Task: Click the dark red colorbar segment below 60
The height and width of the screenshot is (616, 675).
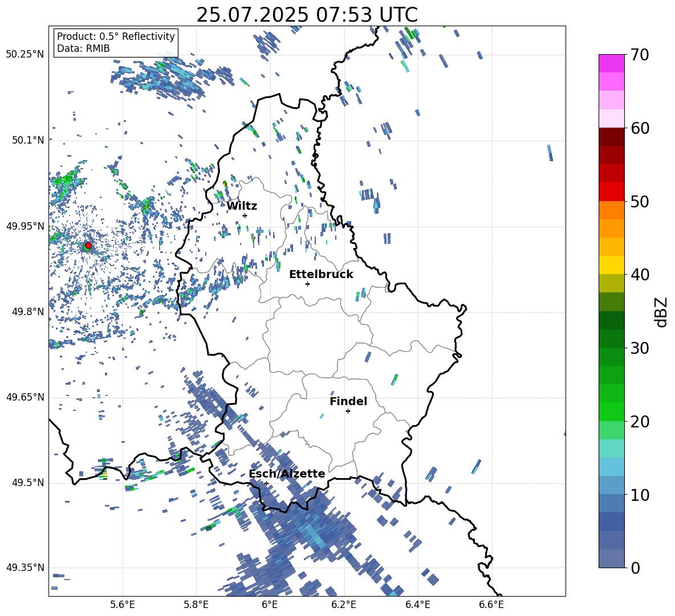Action: coord(612,137)
